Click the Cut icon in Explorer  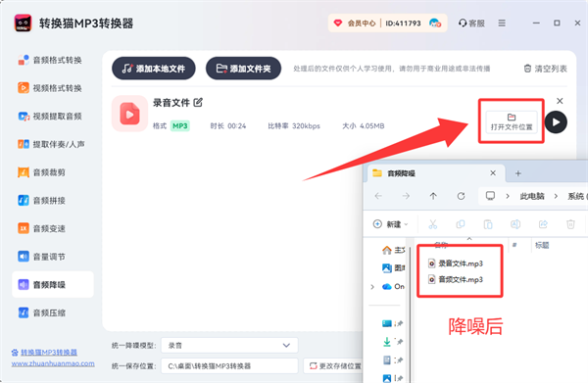click(433, 224)
